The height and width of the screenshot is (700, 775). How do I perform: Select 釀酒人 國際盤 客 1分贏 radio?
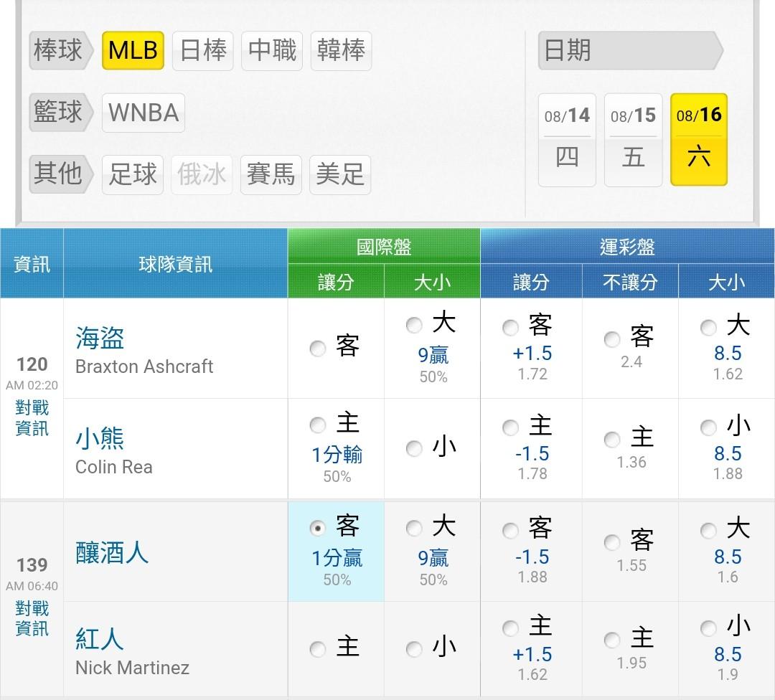318,528
